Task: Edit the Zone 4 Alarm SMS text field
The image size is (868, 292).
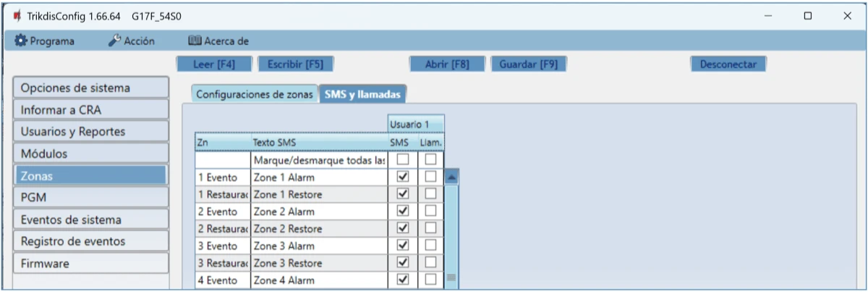Action: click(x=318, y=280)
